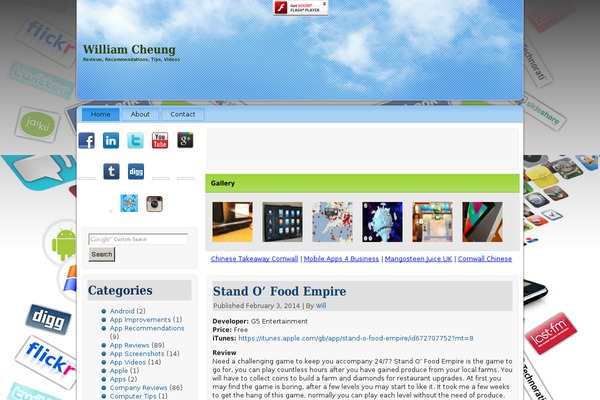Open the Digg icon in sidebar
The height and width of the screenshot is (400, 600).
[x=136, y=171]
